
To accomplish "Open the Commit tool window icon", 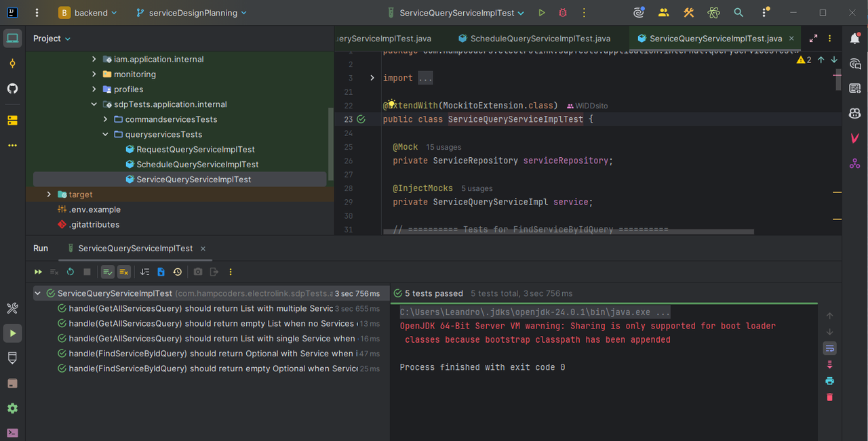I will pos(12,64).
